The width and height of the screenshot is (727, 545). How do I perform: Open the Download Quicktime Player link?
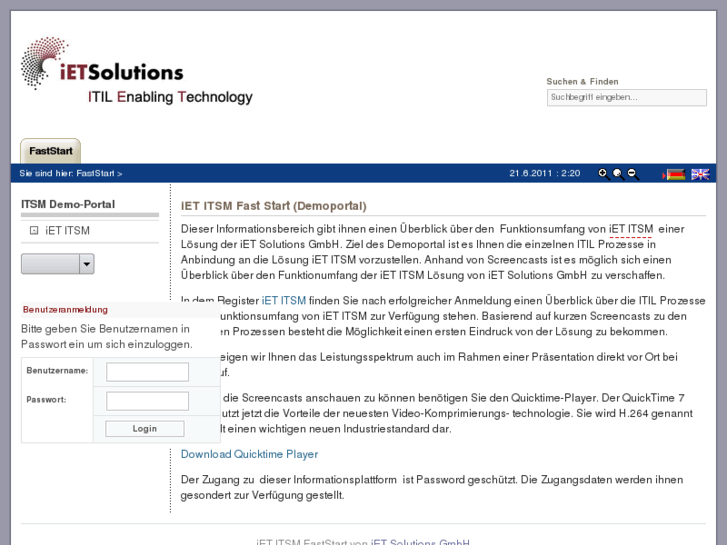tap(249, 454)
